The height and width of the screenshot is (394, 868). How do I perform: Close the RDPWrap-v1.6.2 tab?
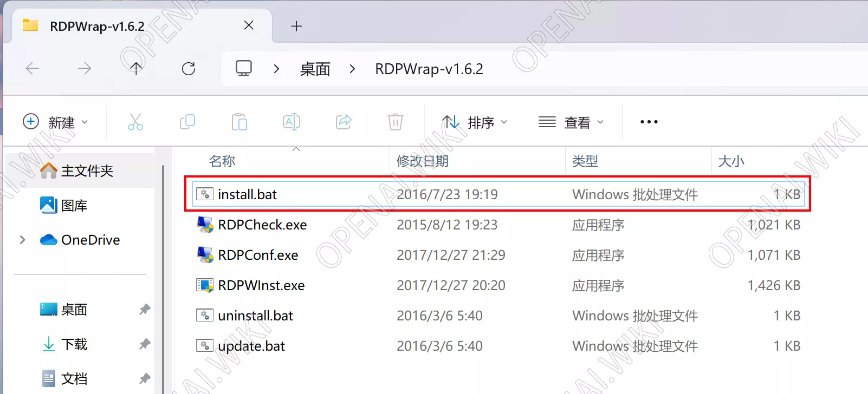[x=249, y=25]
